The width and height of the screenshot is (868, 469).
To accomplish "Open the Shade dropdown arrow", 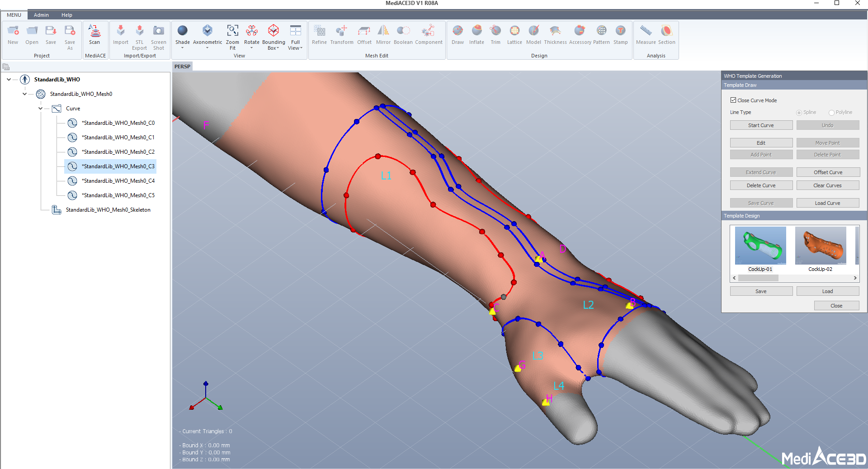I will coord(183,48).
